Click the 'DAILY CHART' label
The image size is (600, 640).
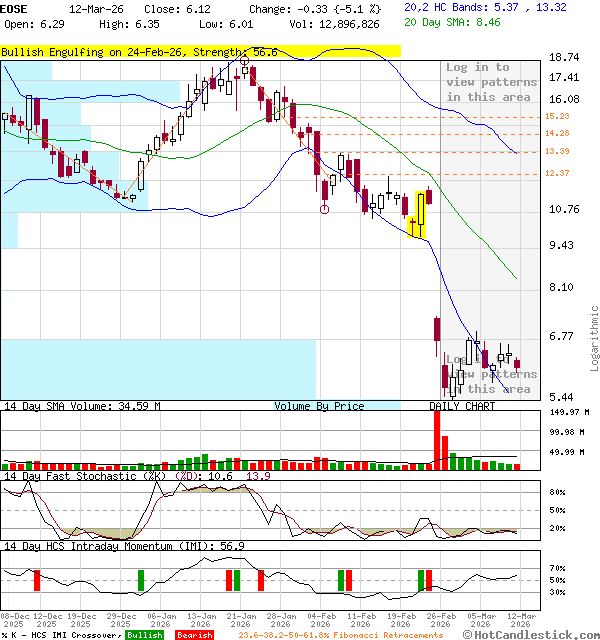click(x=462, y=406)
